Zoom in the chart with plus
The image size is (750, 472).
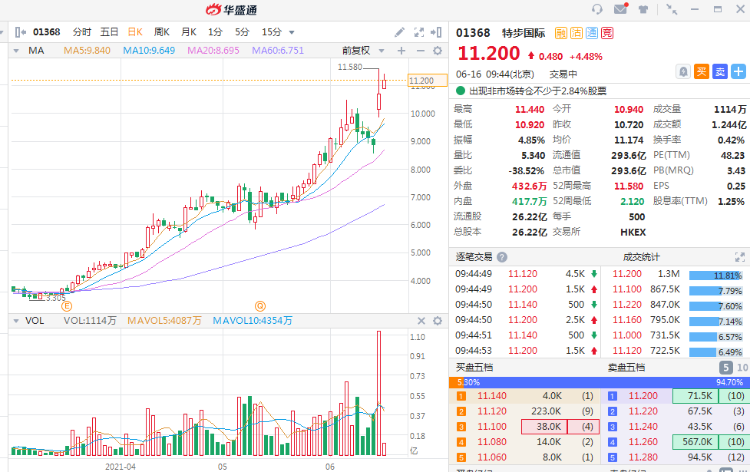(401, 51)
